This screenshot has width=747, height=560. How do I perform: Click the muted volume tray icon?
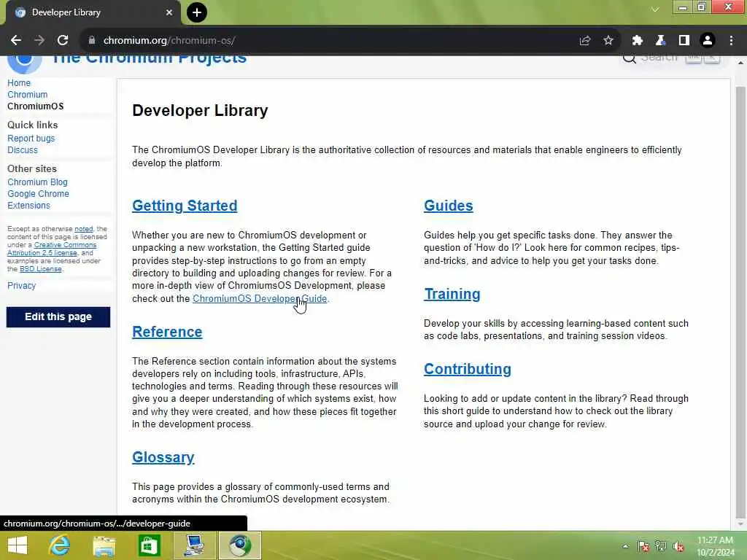(x=678, y=546)
